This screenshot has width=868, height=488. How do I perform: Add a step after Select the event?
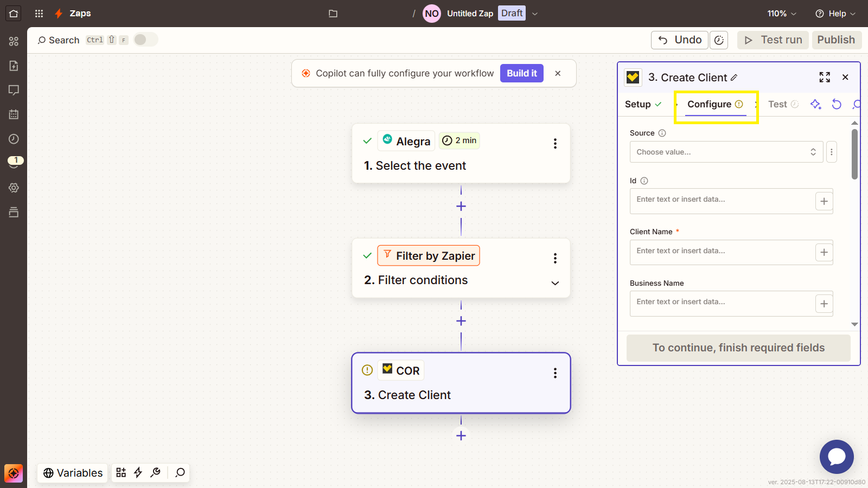(x=461, y=207)
